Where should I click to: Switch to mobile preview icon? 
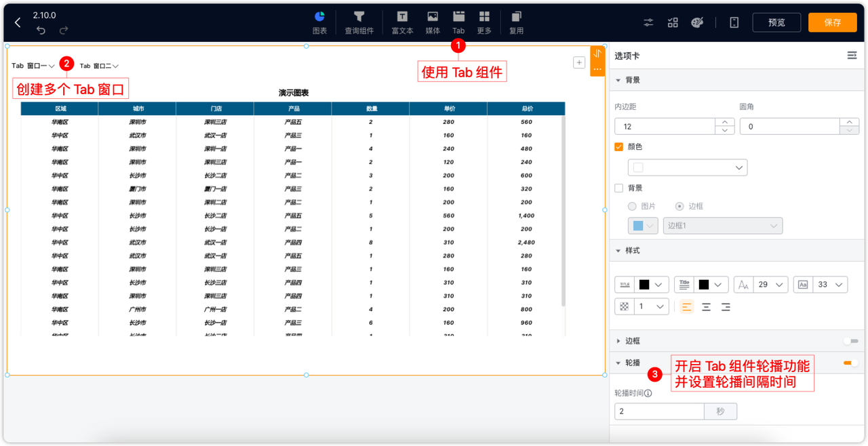click(734, 22)
